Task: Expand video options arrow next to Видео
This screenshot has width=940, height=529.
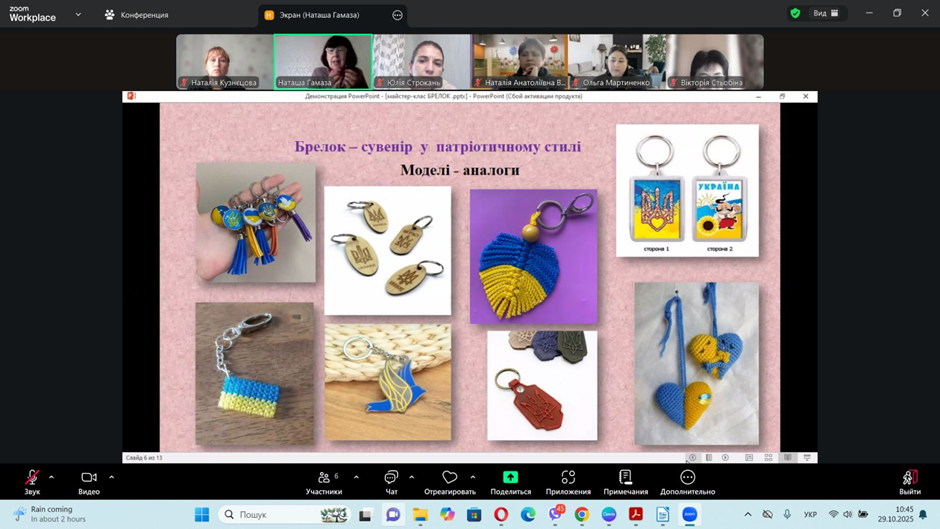Action: pyautogui.click(x=111, y=477)
